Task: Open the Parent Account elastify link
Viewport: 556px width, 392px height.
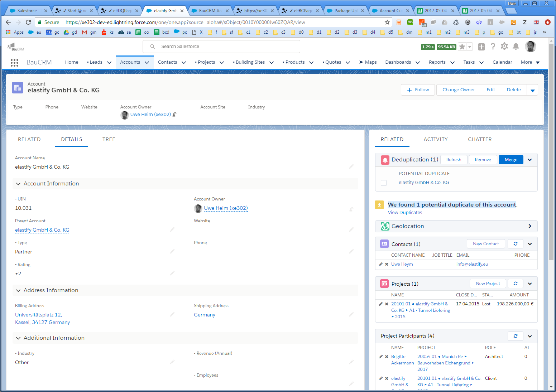Action: (42, 230)
